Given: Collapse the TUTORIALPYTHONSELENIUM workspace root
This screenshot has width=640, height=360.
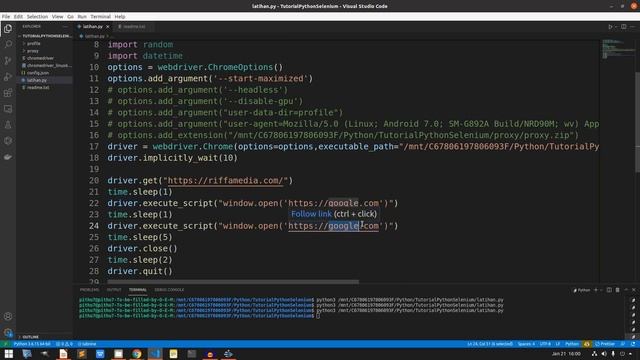Looking at the screenshot, I should pyautogui.click(x=45, y=36).
